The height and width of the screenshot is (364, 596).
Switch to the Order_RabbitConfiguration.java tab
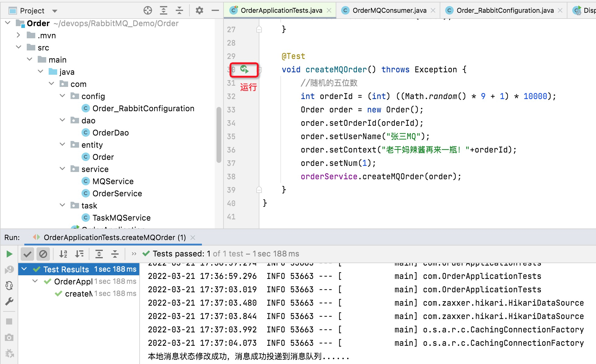coord(503,10)
